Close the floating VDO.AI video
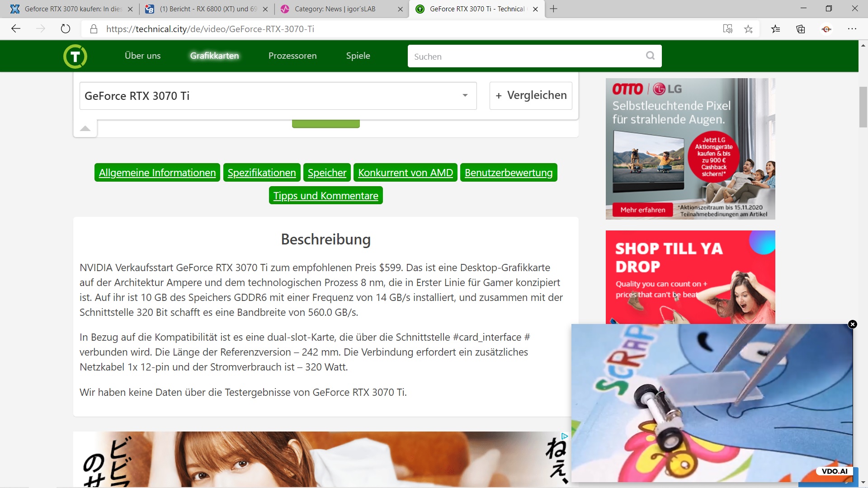Image resolution: width=868 pixels, height=488 pixels. 853,324
